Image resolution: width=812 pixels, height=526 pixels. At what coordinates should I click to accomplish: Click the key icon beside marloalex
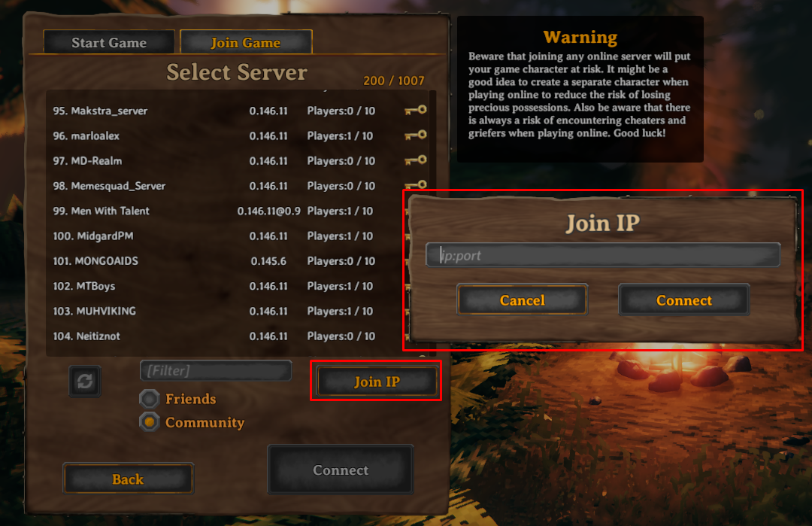pyautogui.click(x=415, y=135)
